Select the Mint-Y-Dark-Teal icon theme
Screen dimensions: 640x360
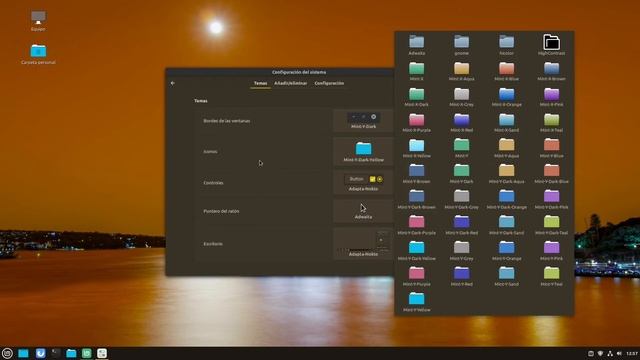click(x=551, y=225)
